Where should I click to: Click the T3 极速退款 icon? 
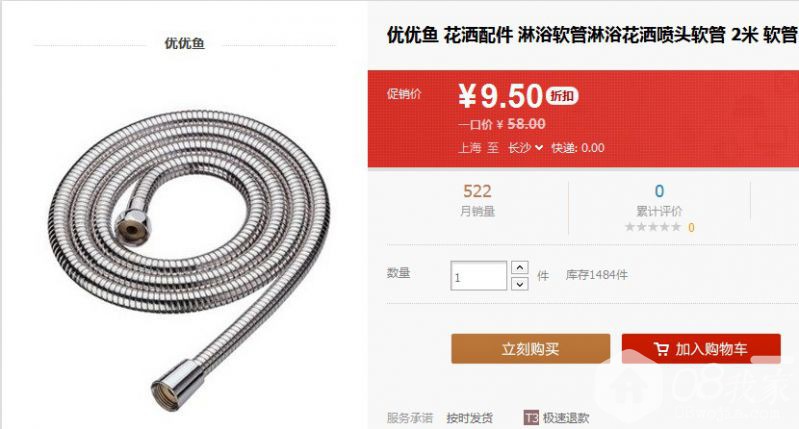(x=531, y=418)
